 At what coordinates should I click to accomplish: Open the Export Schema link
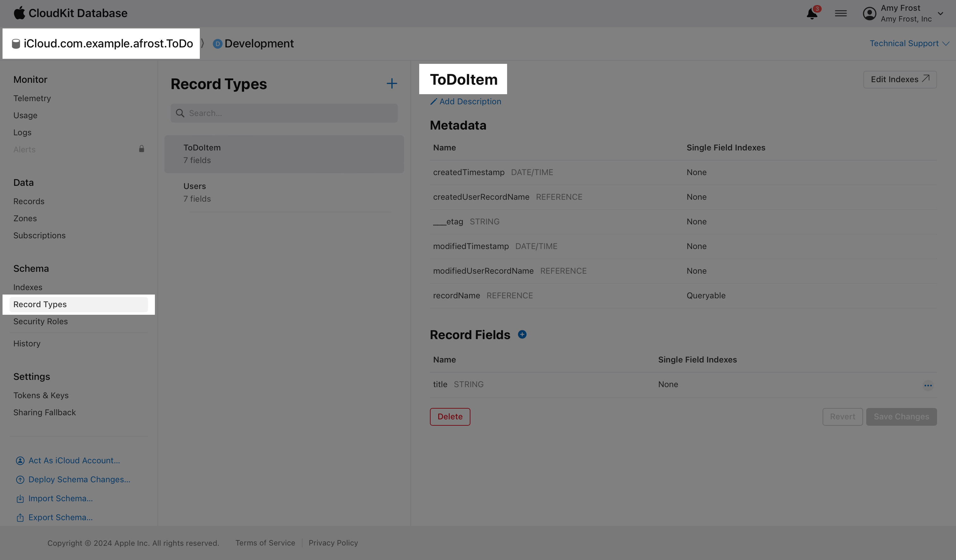60,517
